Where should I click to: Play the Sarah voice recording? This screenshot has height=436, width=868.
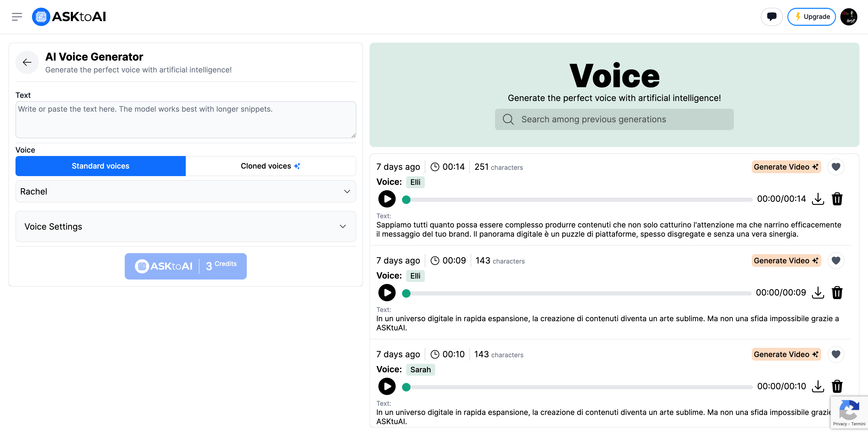coord(387,386)
